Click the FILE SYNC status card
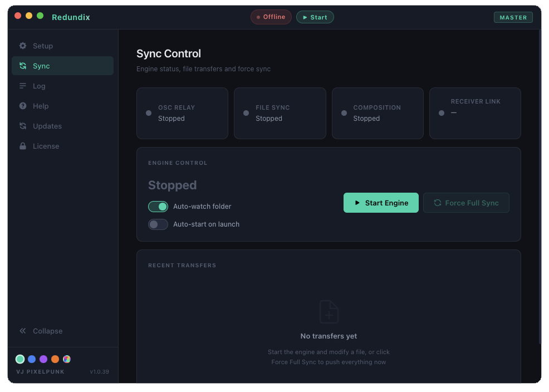This screenshot has height=392, width=549. pos(280,113)
